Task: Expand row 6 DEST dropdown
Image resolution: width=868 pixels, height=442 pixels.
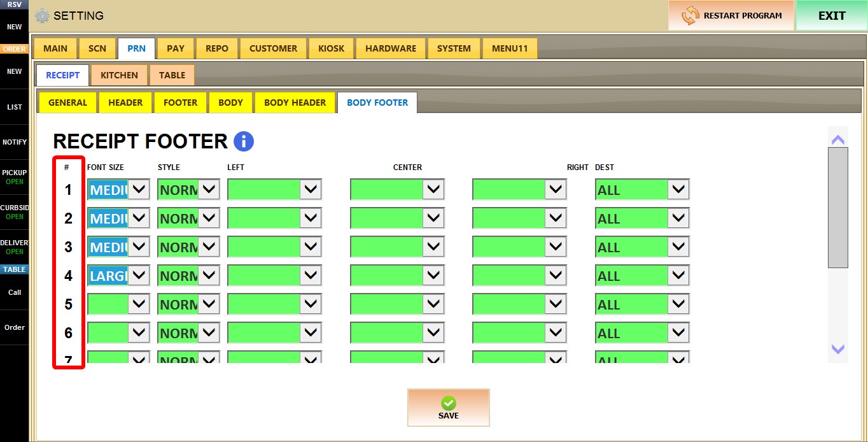Action: (678, 332)
